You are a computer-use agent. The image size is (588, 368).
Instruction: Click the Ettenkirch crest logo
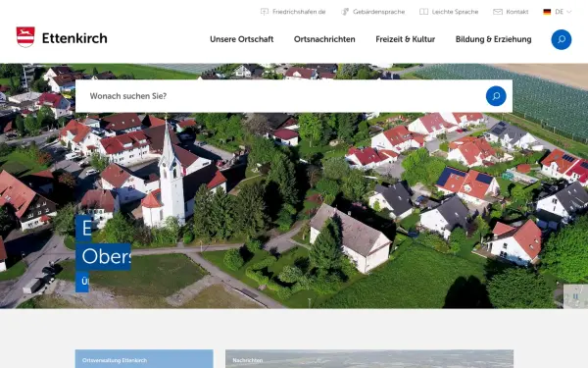pyautogui.click(x=25, y=37)
